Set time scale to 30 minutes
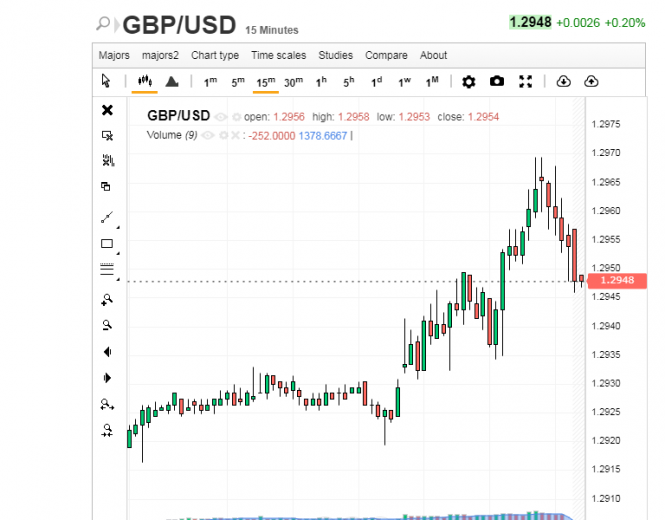The image size is (665, 520). click(293, 82)
